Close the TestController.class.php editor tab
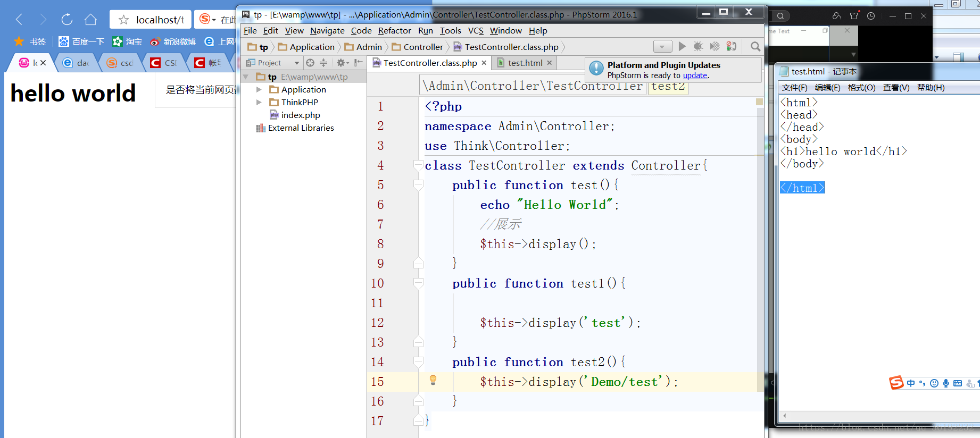 484,63
